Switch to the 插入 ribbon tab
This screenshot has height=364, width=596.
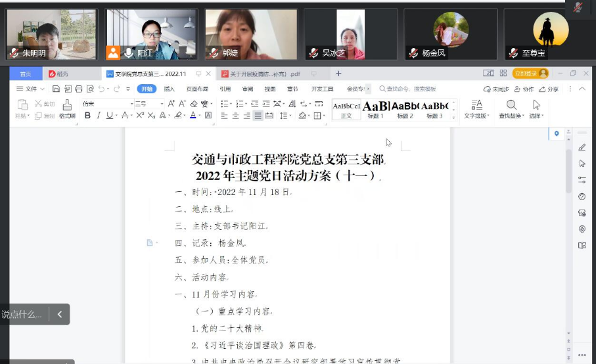click(x=169, y=89)
